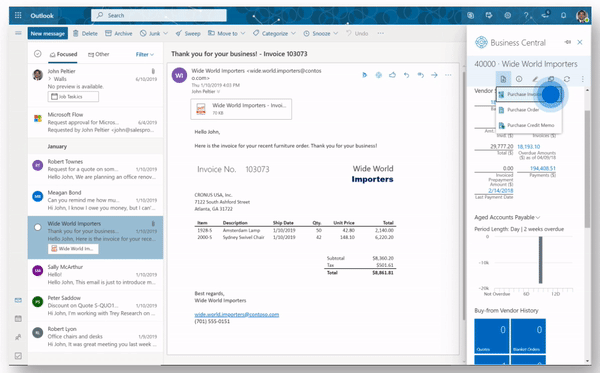600x373 pixels.
Task: Open Business Central more options menu
Action: pos(582,79)
